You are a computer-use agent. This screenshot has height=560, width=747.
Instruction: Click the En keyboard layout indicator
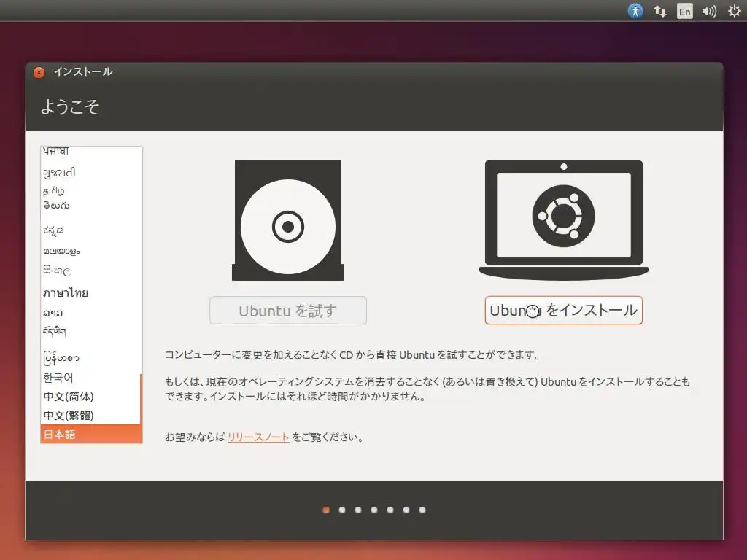tap(684, 11)
